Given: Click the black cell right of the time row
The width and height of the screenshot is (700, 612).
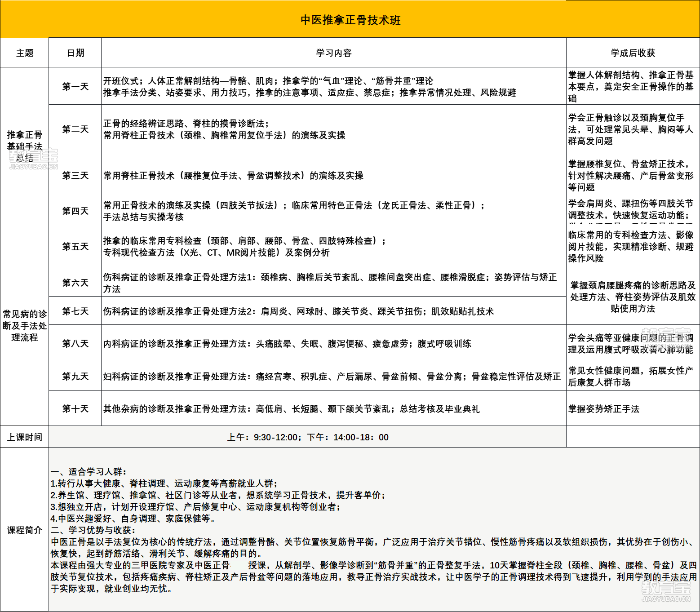Looking at the screenshot, I should [x=633, y=437].
